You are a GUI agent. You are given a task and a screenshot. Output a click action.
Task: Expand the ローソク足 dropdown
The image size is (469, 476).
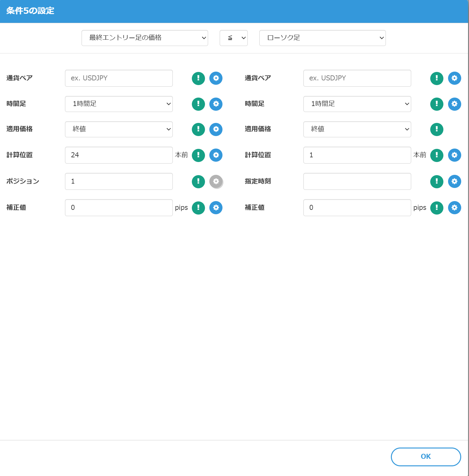tap(322, 38)
